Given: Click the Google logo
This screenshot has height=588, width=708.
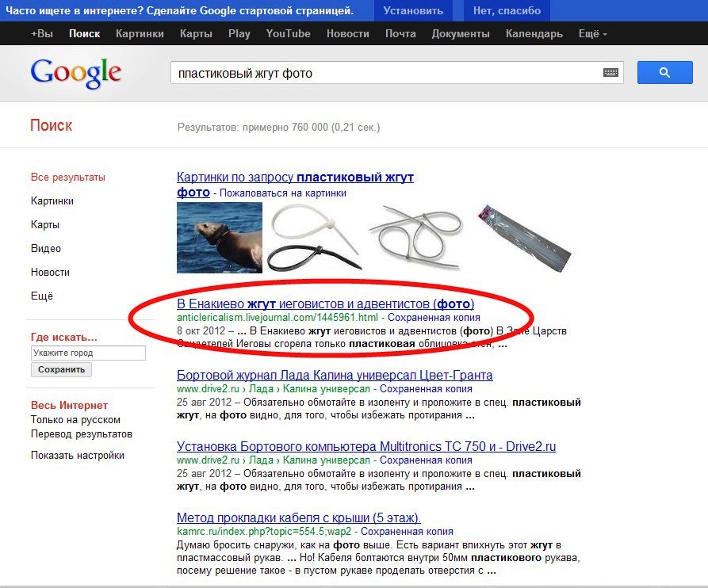Looking at the screenshot, I should click(76, 73).
